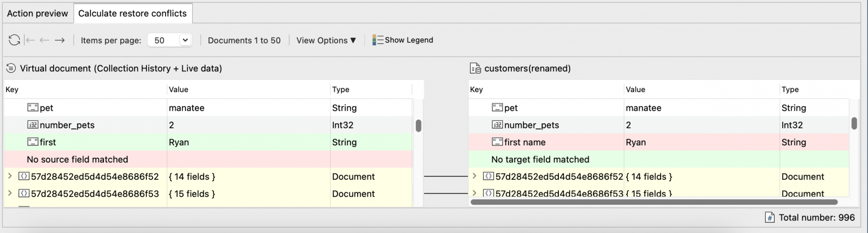The width and height of the screenshot is (868, 233).
Task: Select the Calculate restore conflicts tab
Action: pos(132,14)
